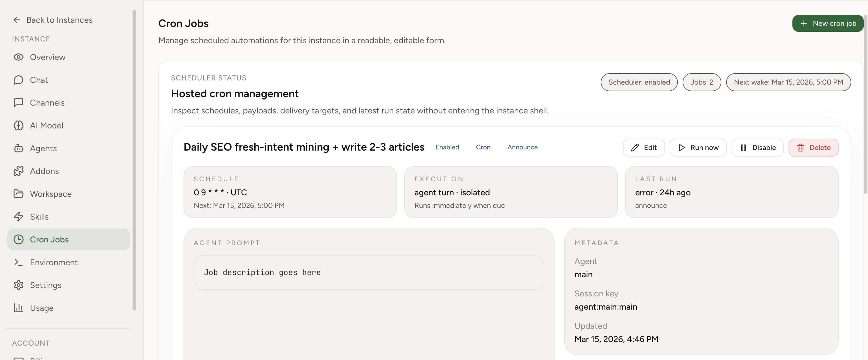Click the Scheduler enabled status pill

[639, 82]
